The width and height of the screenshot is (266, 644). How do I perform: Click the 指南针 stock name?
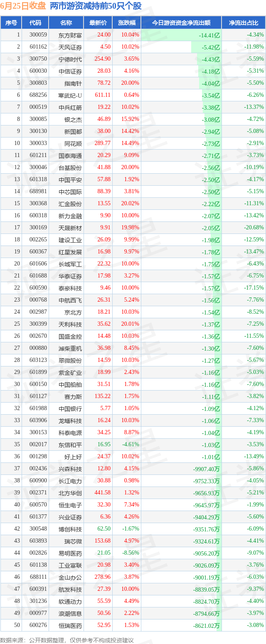pyautogui.click(x=73, y=84)
